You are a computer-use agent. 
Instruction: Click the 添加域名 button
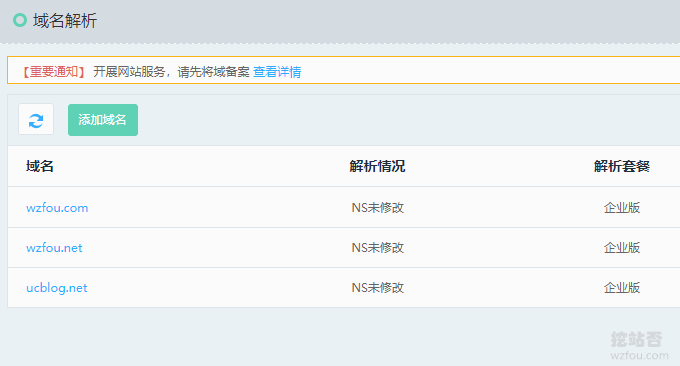tap(103, 120)
